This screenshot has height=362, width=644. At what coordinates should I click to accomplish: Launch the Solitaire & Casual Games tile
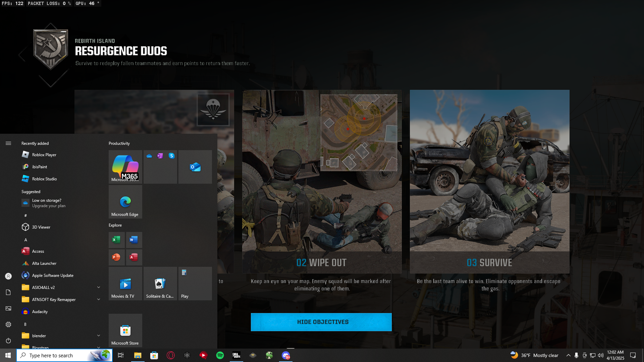pos(160,284)
